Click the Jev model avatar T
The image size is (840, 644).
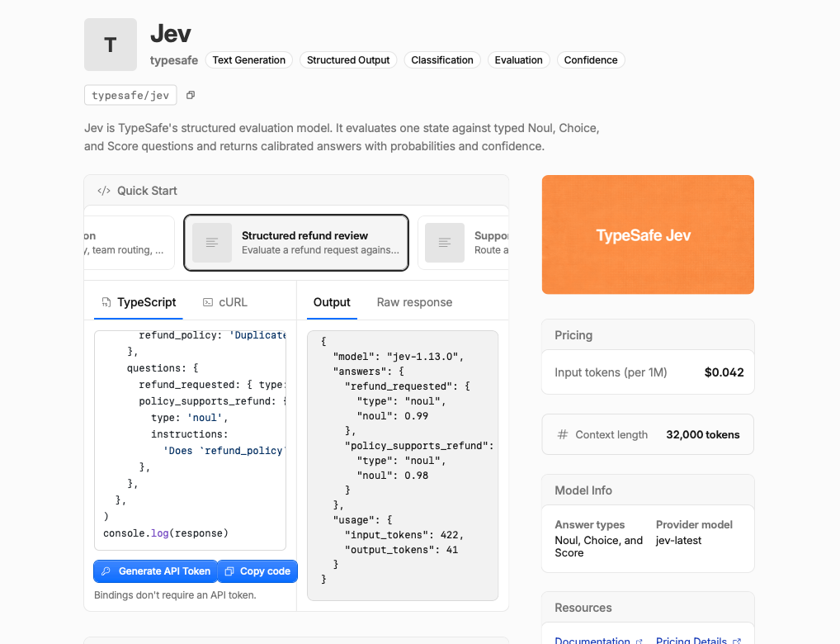point(111,45)
